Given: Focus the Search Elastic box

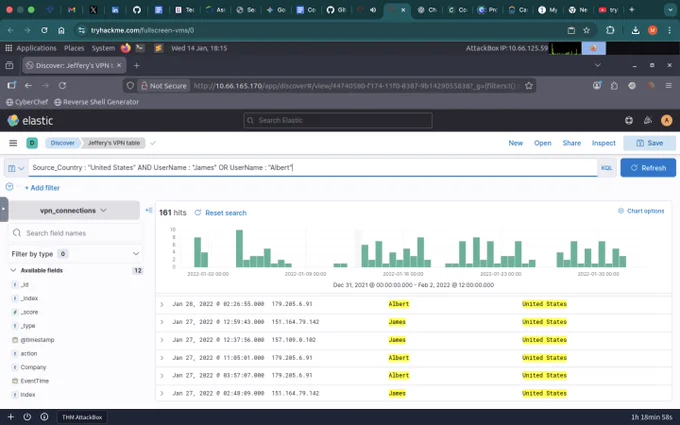Looking at the screenshot, I should pyautogui.click(x=338, y=121).
